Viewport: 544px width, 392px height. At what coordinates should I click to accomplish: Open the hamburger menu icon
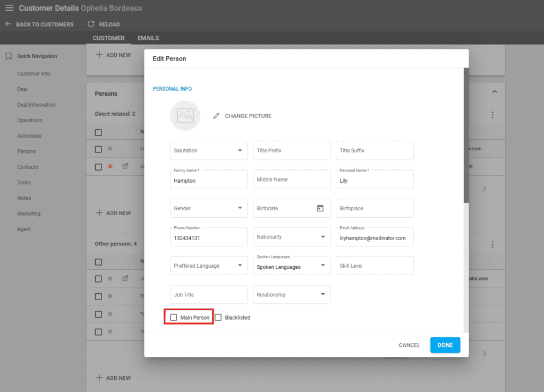(9, 8)
